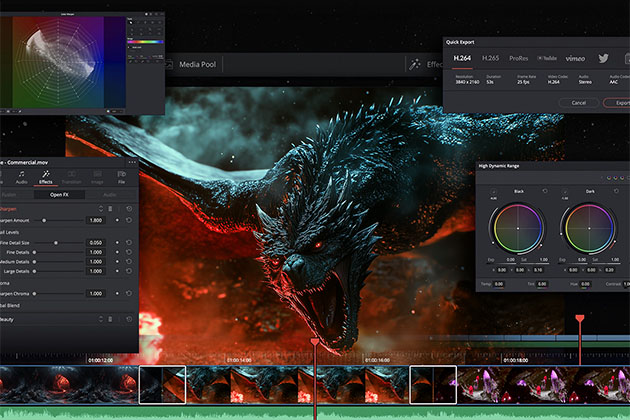This screenshot has width=630, height=420.
Task: Switch to the Audio effects sub-tab
Action: point(110,195)
